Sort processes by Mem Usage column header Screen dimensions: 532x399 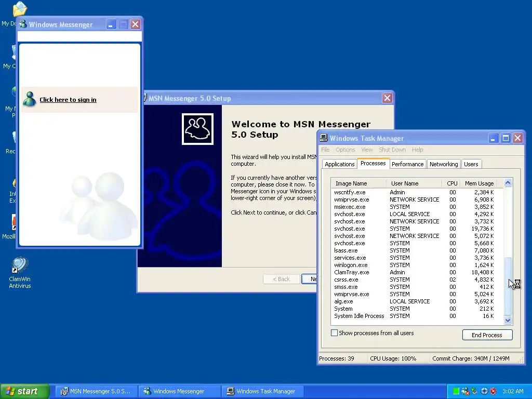[478, 183]
